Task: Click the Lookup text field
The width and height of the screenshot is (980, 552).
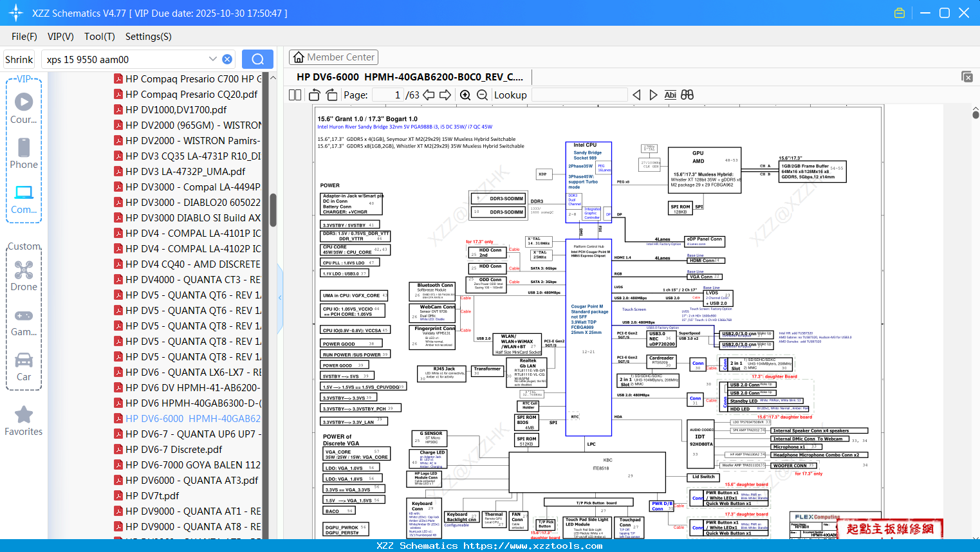Action: [x=579, y=95]
